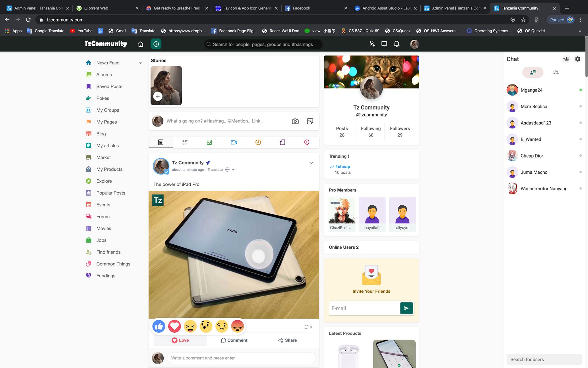Open the sticker/GIF picker icon in post box
Image resolution: width=588 pixels, height=368 pixels.
tap(310, 121)
